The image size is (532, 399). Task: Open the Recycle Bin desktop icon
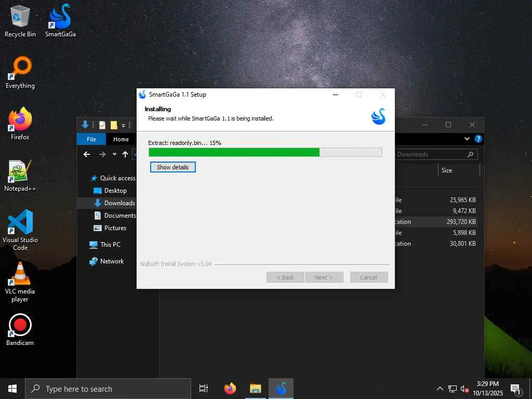click(x=20, y=21)
